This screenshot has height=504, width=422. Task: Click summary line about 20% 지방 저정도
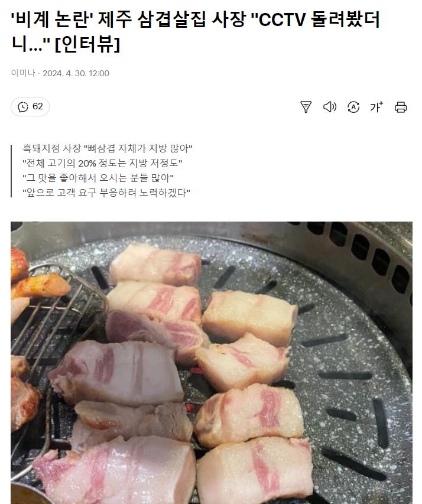(102, 163)
